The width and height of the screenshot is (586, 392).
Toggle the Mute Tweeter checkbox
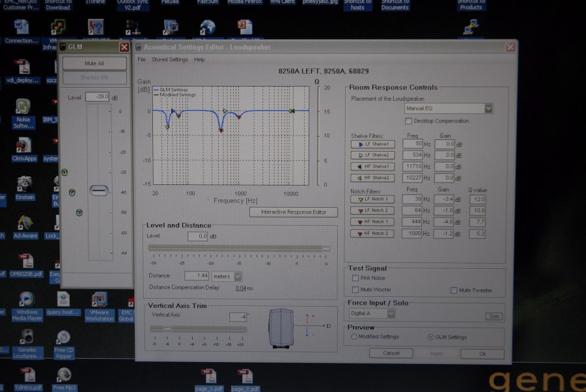click(453, 290)
